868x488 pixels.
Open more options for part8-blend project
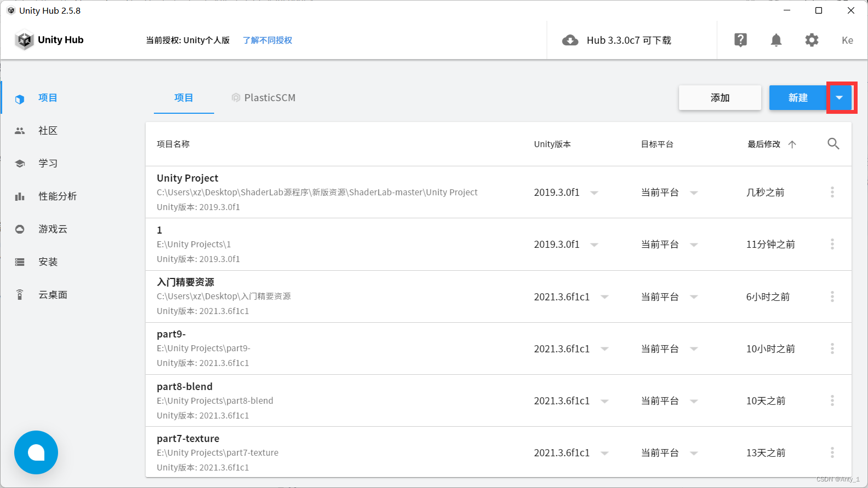(x=832, y=400)
